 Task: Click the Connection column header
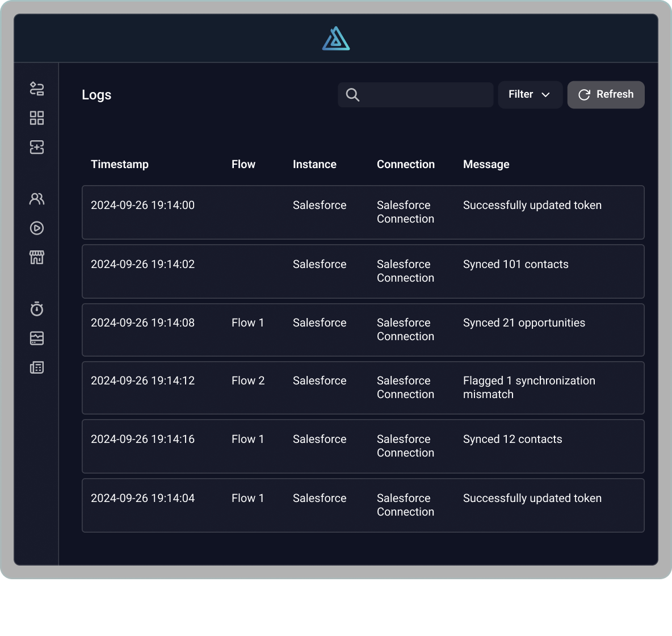[x=405, y=164]
